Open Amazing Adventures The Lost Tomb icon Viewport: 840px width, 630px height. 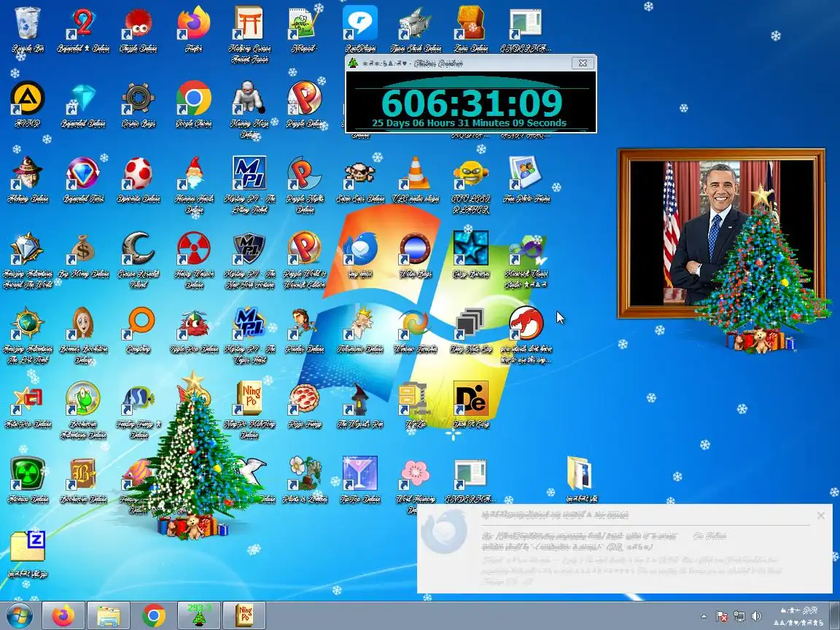(x=27, y=324)
